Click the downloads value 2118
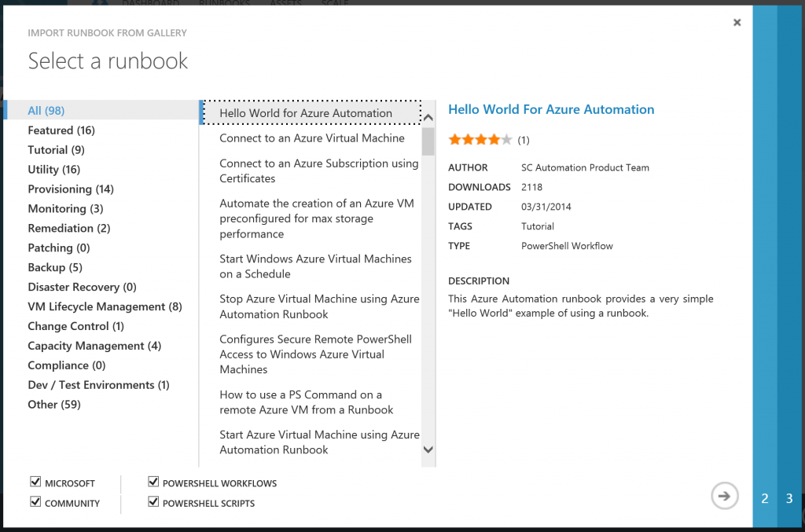805x532 pixels. pyautogui.click(x=531, y=187)
